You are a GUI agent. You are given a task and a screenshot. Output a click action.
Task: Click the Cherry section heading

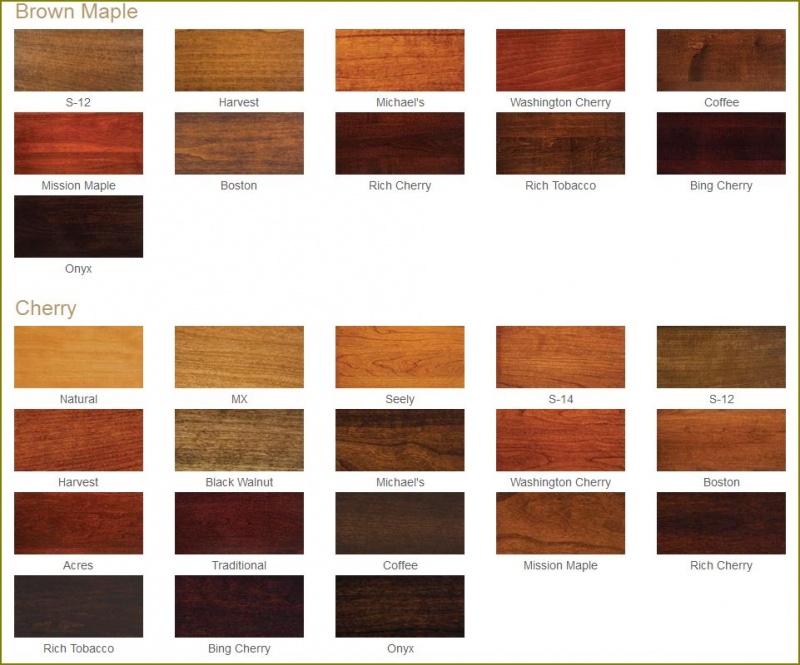(46, 308)
